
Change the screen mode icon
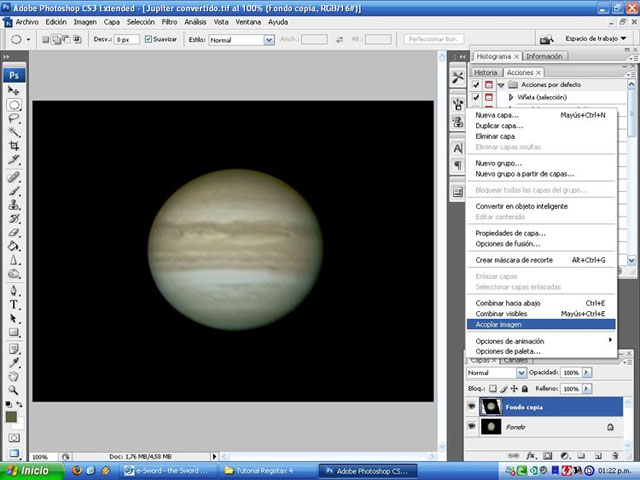(x=14, y=453)
